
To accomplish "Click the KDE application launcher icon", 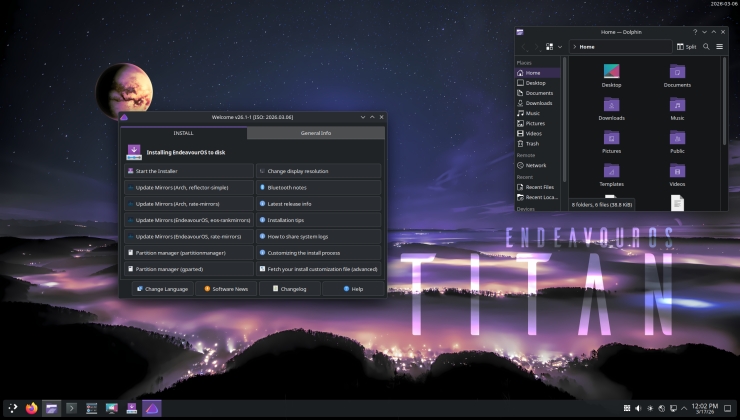I will tap(11, 408).
